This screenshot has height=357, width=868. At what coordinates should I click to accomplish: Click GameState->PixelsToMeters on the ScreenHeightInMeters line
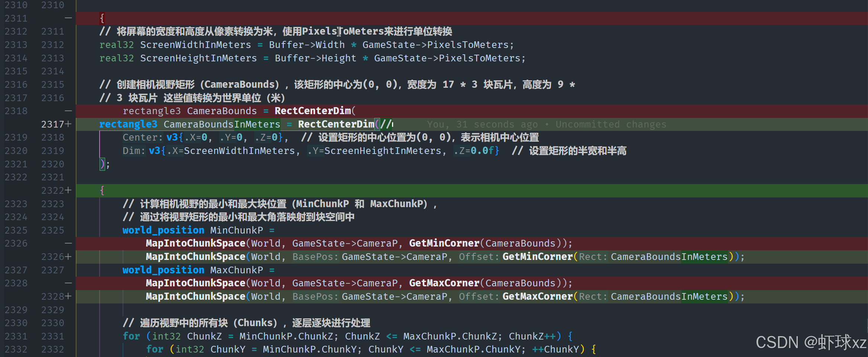click(x=447, y=58)
